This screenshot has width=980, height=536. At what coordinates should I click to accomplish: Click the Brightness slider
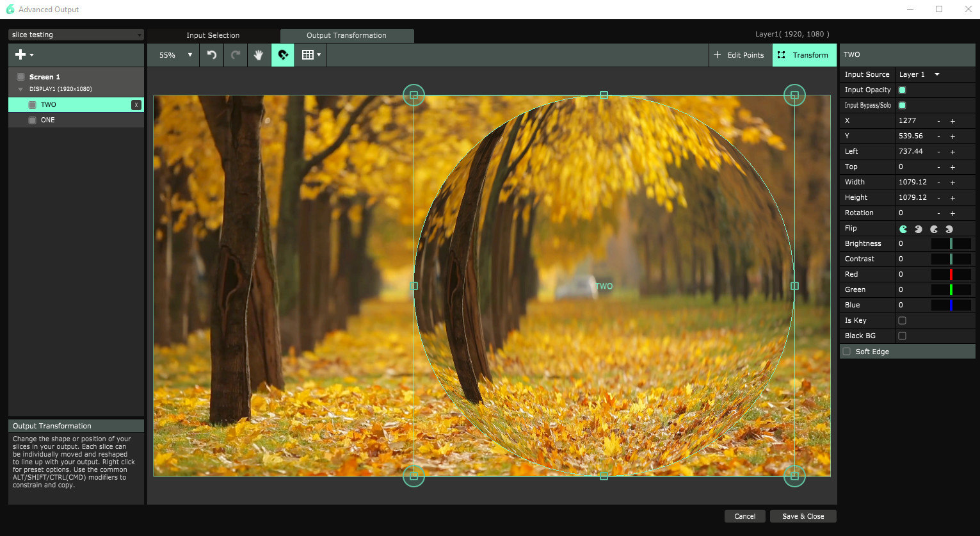pyautogui.click(x=951, y=243)
